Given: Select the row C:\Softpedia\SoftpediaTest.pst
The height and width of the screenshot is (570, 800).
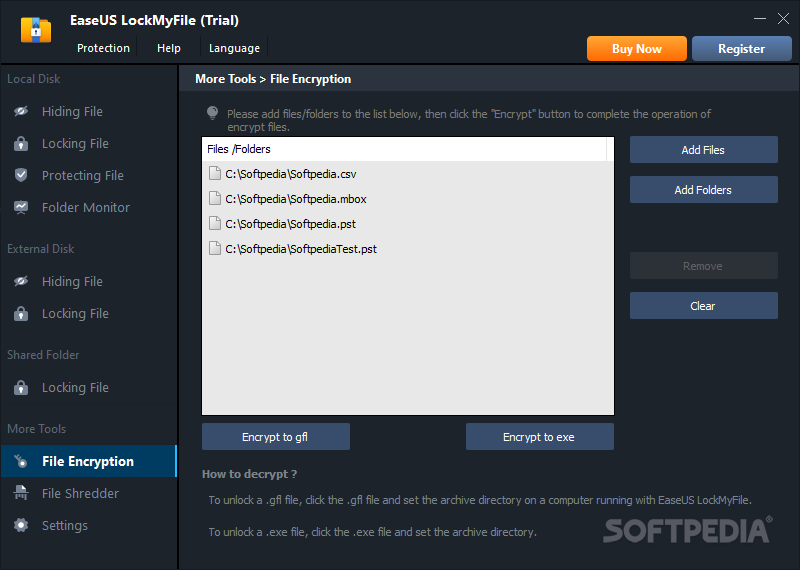Looking at the screenshot, I should [408, 249].
